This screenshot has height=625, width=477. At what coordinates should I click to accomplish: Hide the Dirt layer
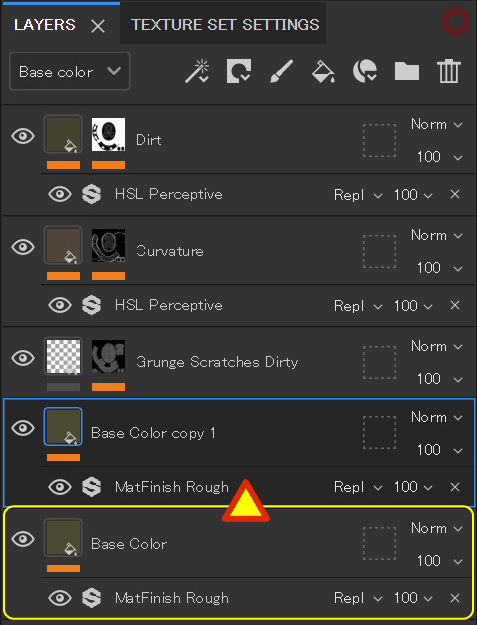(23, 136)
